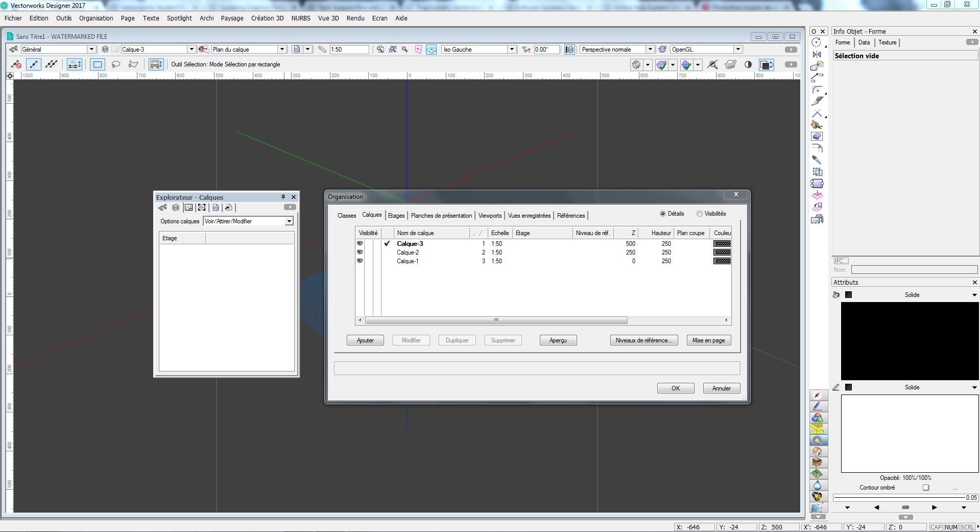Activate the Lasso selection tool
Image resolution: width=980 pixels, height=532 pixels.
[115, 64]
